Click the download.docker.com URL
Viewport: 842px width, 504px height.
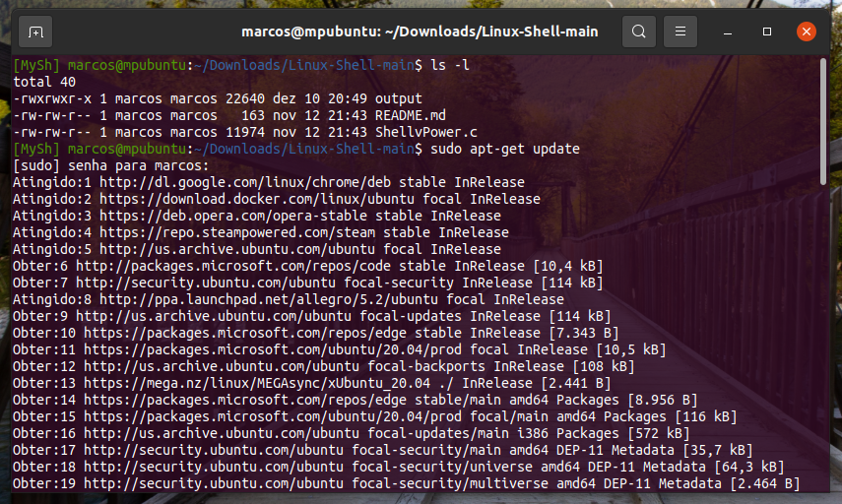click(x=257, y=199)
